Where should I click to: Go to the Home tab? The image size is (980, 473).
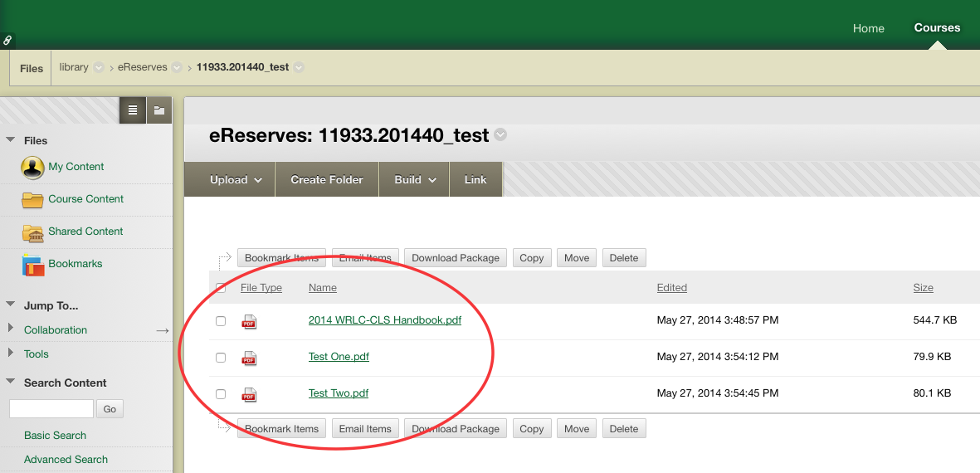(x=868, y=28)
